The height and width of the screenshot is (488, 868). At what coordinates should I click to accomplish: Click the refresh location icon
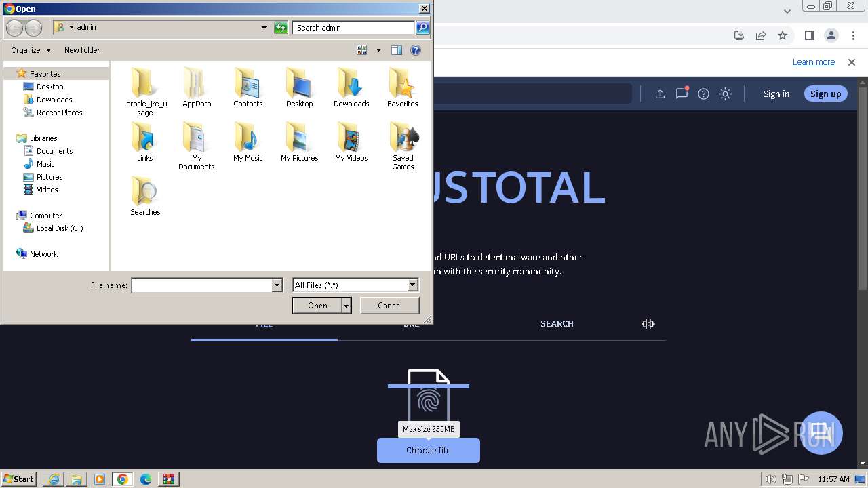281,28
